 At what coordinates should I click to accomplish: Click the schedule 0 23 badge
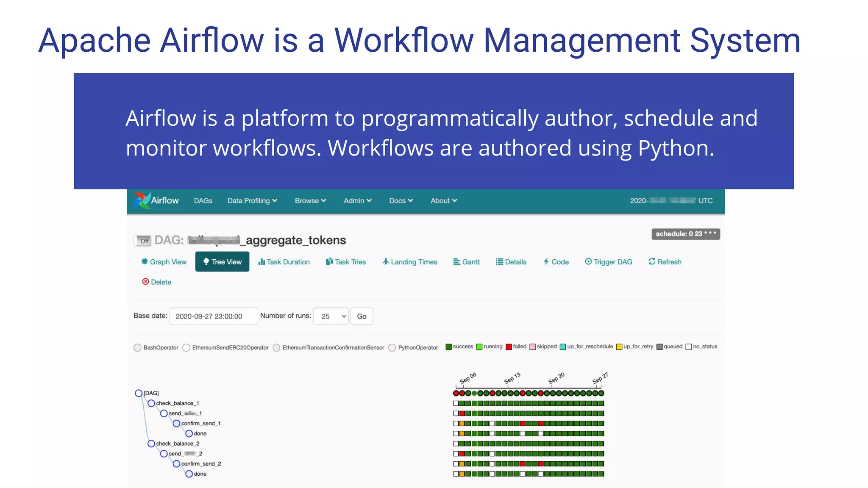(x=686, y=234)
